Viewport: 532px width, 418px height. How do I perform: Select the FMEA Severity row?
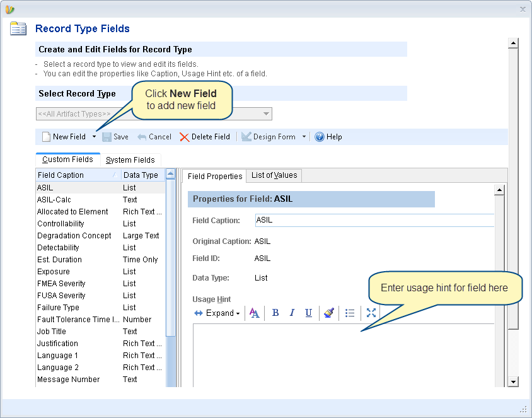pyautogui.click(x=100, y=284)
